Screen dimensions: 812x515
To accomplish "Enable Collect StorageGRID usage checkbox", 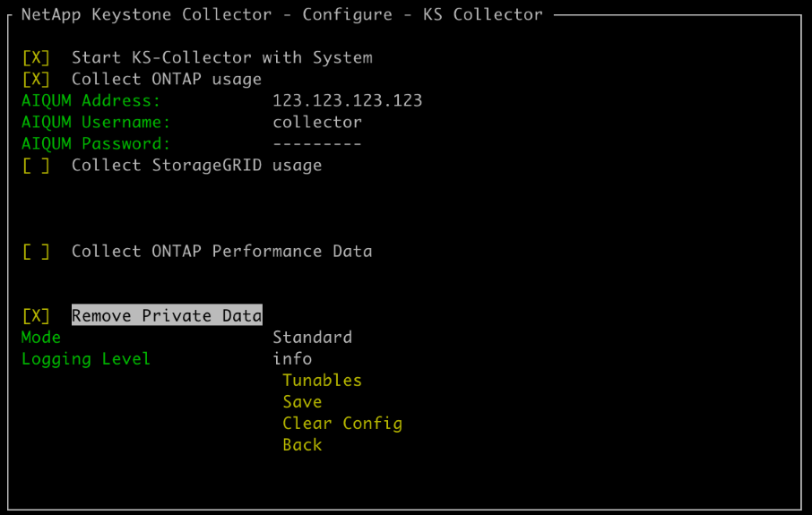I will [36, 166].
